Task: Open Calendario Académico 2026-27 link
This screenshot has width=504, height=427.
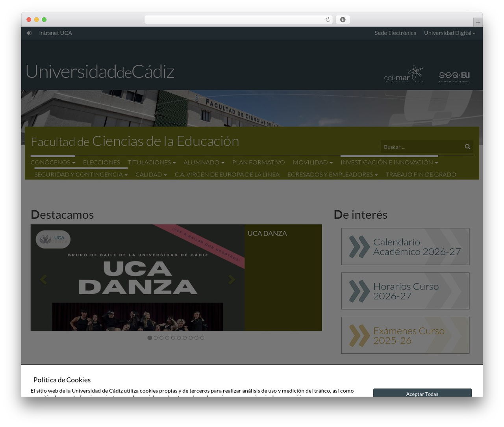Action: tap(405, 247)
